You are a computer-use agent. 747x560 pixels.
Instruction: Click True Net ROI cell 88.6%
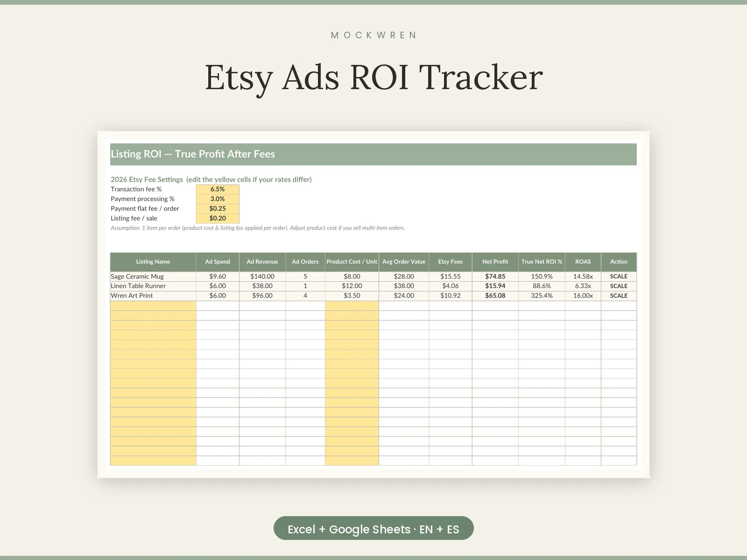(542, 286)
